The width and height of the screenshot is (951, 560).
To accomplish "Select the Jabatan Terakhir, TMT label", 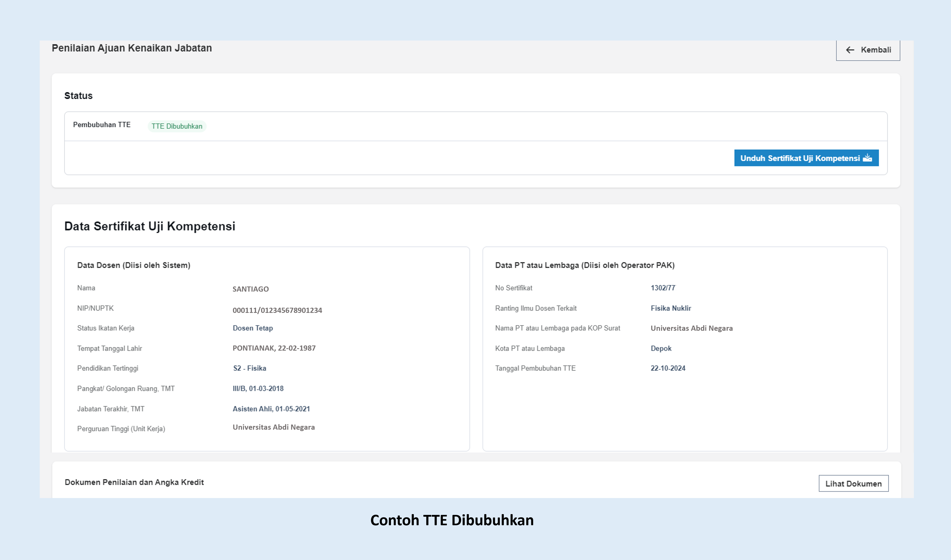I will click(x=111, y=409).
